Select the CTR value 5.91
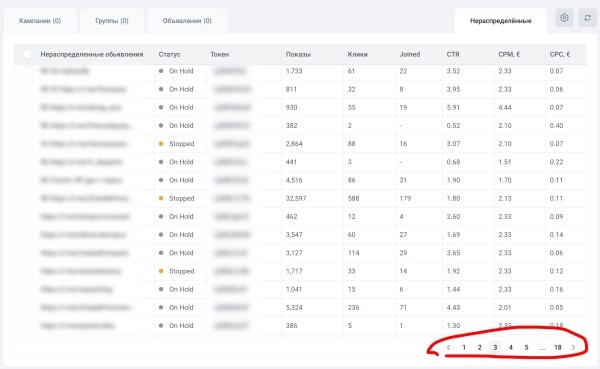This screenshot has width=600, height=369. click(453, 108)
